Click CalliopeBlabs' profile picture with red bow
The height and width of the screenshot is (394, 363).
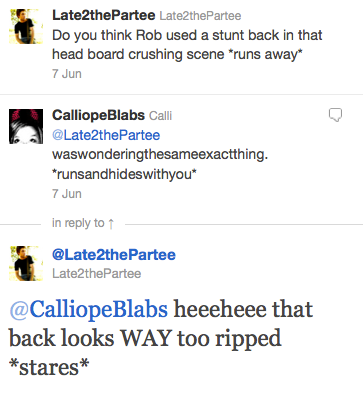click(x=26, y=126)
